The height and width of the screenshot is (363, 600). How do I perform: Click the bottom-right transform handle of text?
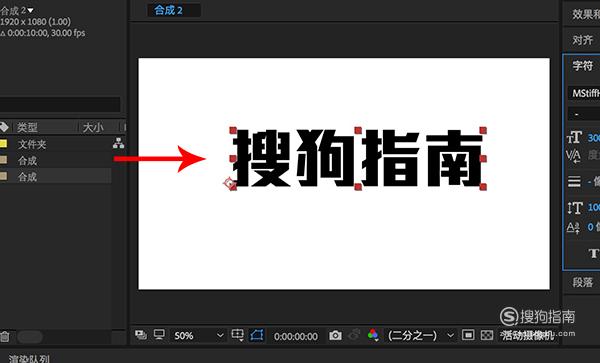tap(483, 187)
